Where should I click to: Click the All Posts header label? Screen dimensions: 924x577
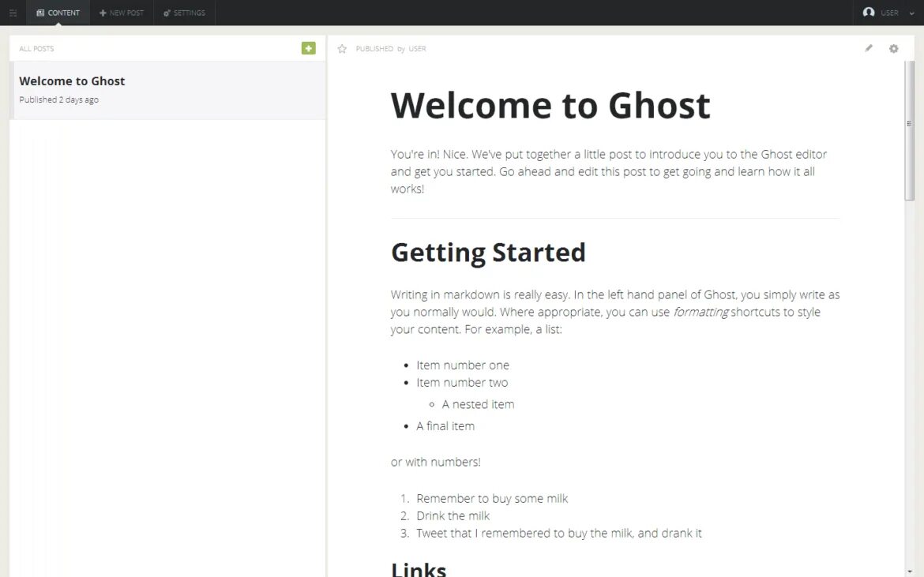[36, 49]
